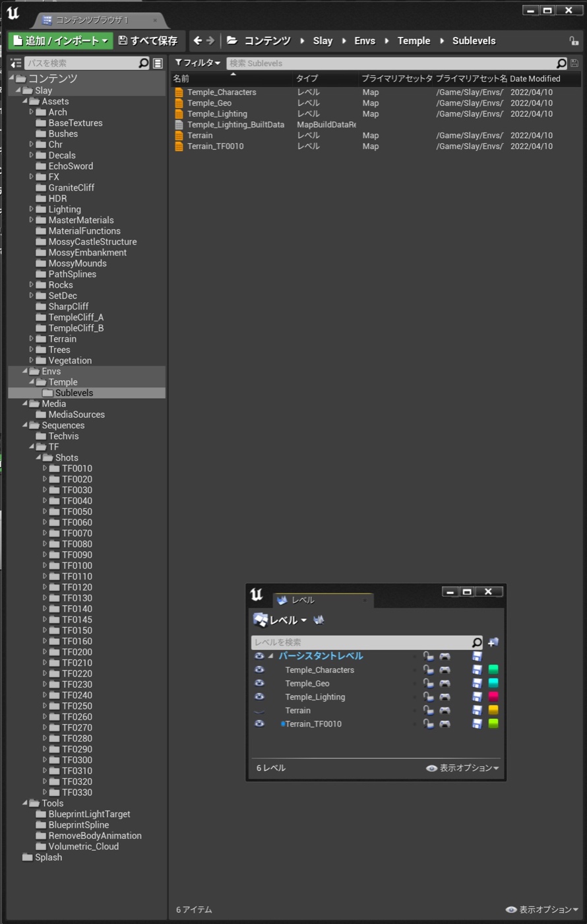
Task: Save Temple_Characters via its disk icon
Action: pyautogui.click(x=478, y=670)
